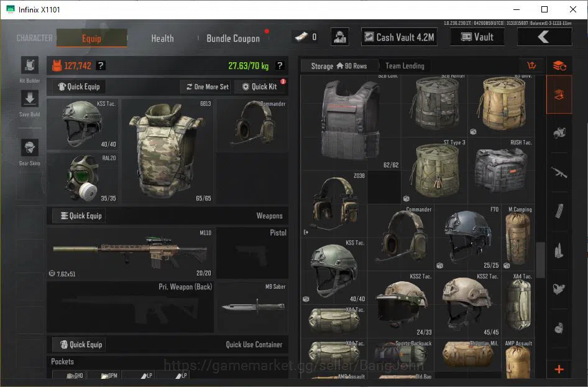Open the Kit Builder icon
Screen dimensions: 588x387
pyautogui.click(x=30, y=66)
